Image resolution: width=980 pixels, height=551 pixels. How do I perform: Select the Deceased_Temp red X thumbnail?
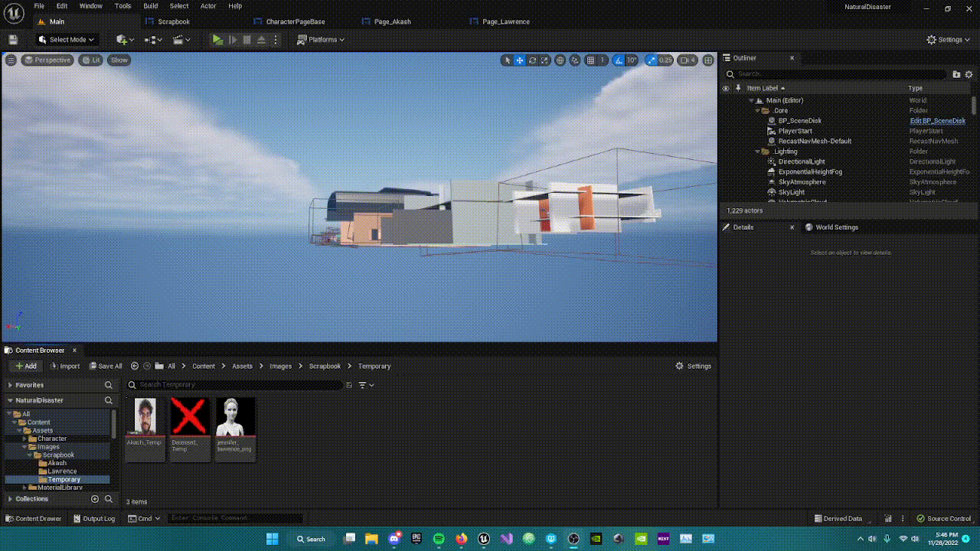(190, 429)
